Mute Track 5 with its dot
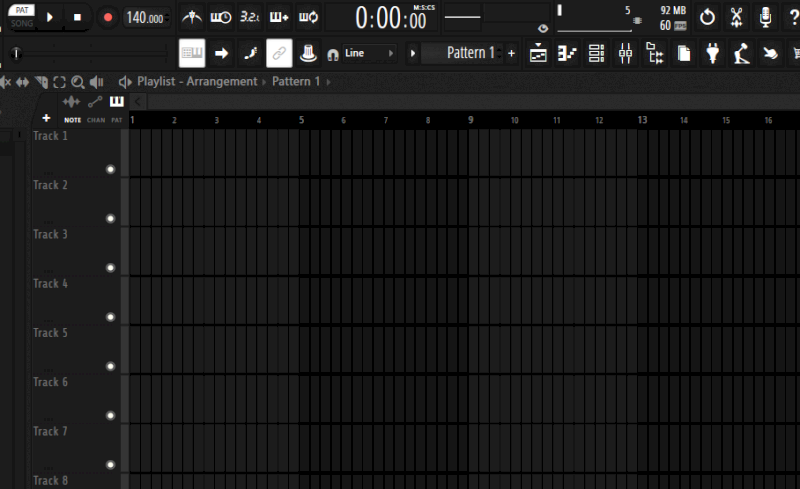The height and width of the screenshot is (489, 800). 110,366
